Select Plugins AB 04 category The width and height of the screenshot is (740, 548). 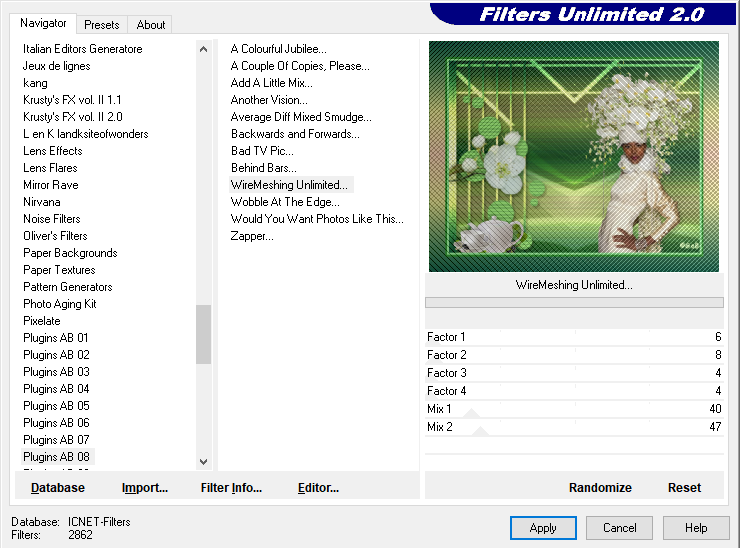point(56,389)
